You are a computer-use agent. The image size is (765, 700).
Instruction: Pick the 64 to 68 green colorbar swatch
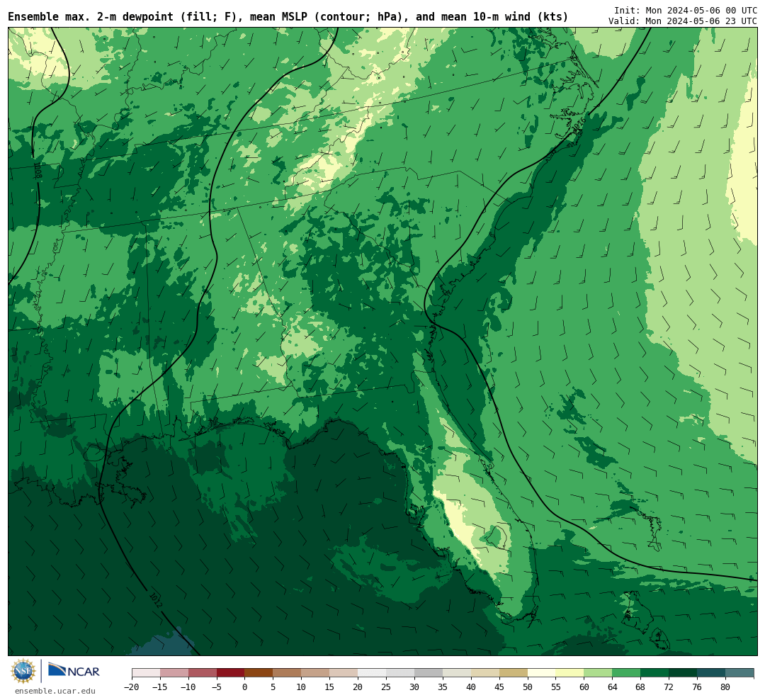627,673
